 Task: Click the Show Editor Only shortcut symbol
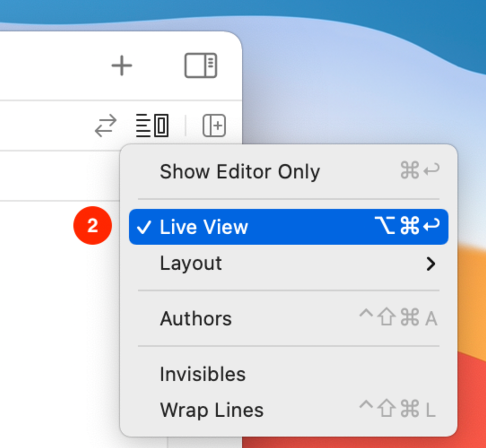[x=419, y=171]
